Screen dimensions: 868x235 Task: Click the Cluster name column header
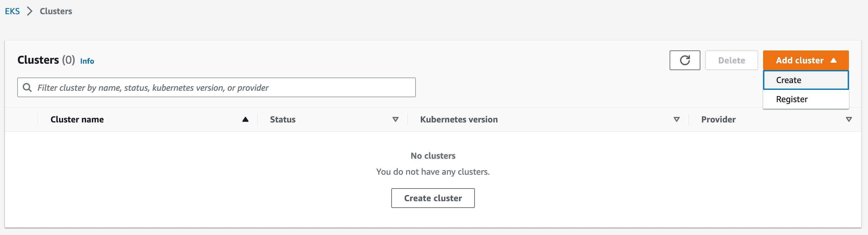click(x=77, y=119)
